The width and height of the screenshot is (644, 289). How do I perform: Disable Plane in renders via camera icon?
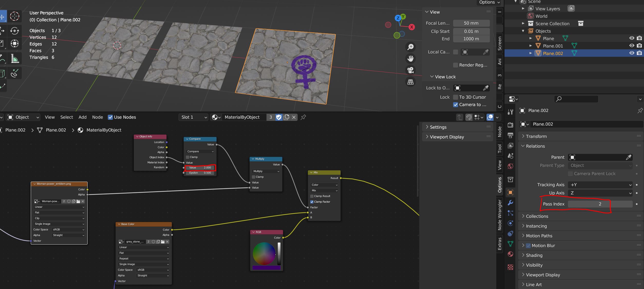coord(639,38)
